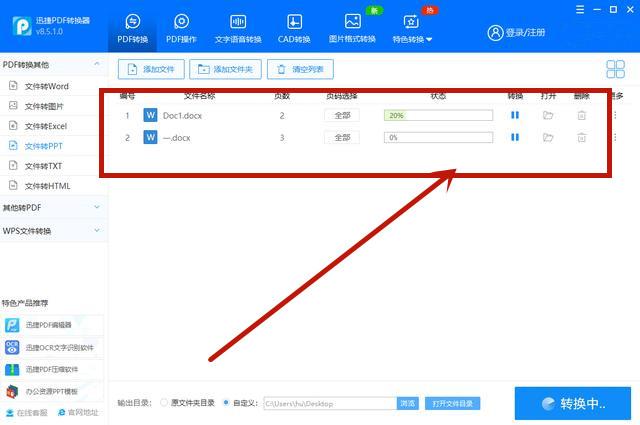Click the 文件名称 column header

click(x=200, y=96)
